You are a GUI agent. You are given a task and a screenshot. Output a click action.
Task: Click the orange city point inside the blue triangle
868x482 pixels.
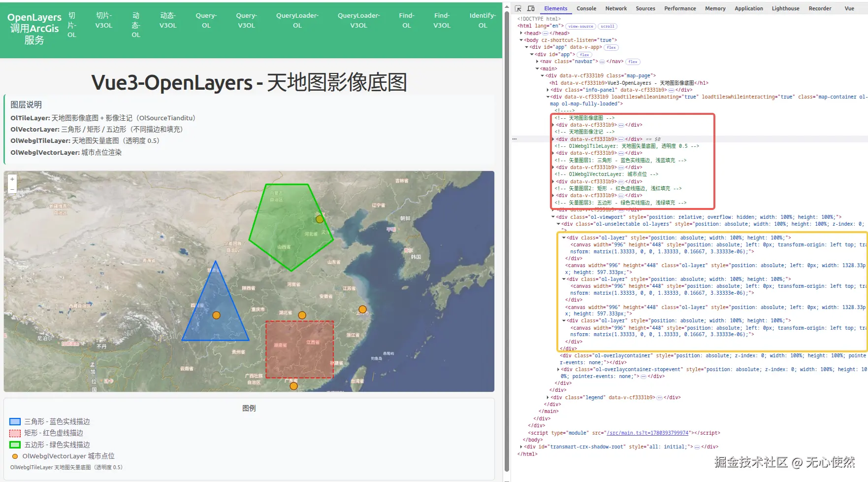[x=216, y=315]
